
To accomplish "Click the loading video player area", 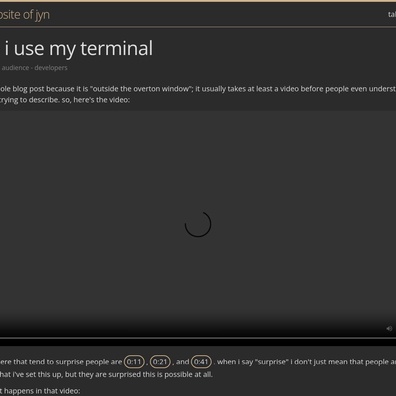I will tap(198, 224).
